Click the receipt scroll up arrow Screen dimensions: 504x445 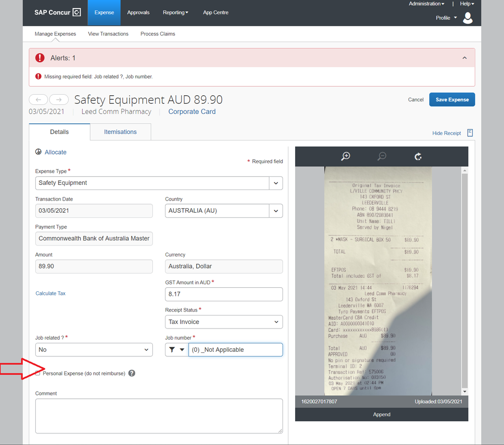click(x=465, y=170)
